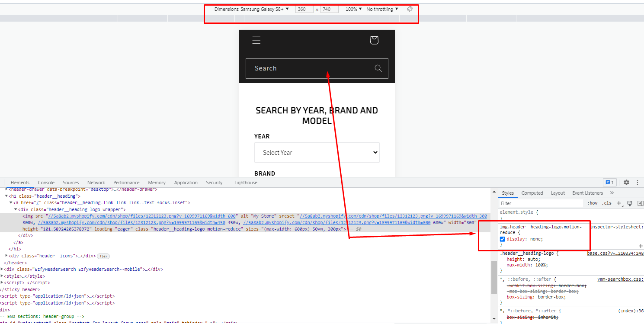This screenshot has height=324, width=644.
Task: Click the element.style rule
Action: click(x=519, y=212)
